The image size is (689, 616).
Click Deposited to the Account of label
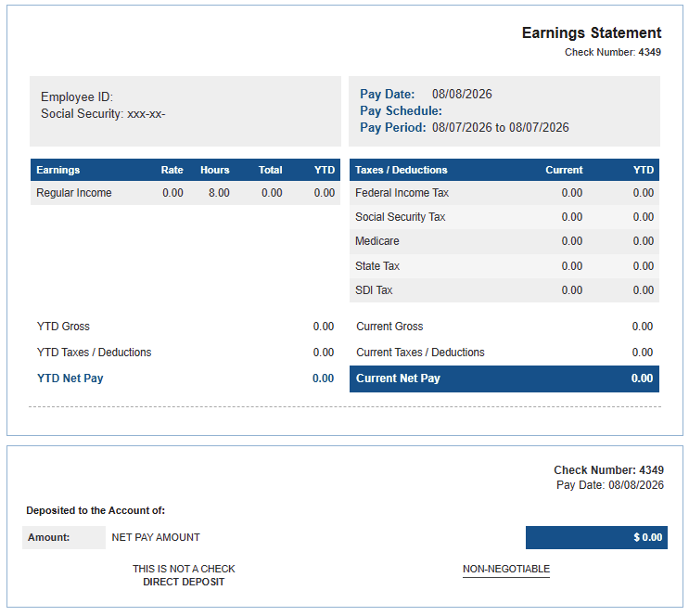96,510
